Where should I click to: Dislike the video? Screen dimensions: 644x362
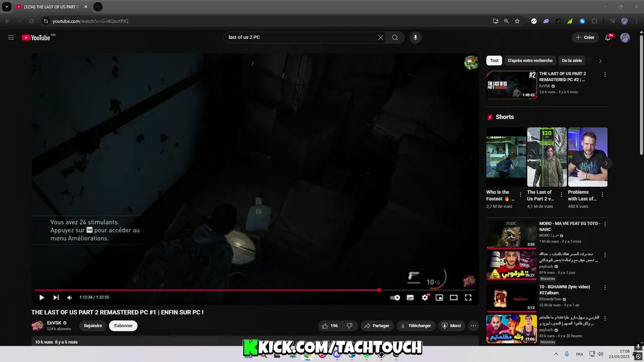(x=349, y=326)
